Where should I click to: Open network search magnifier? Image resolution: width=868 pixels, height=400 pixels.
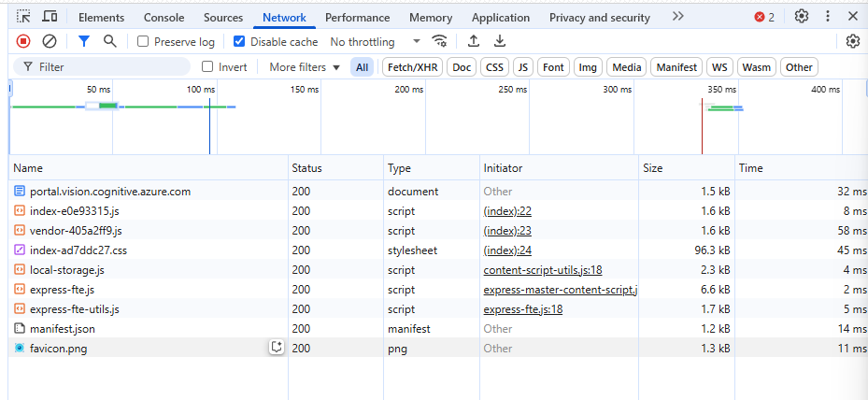[110, 41]
